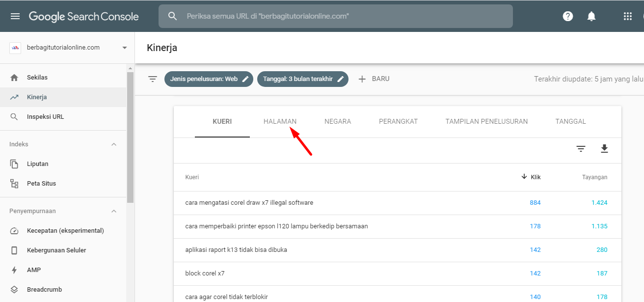Open Liputan report
Screen dimensions: 644x302
pyautogui.click(x=63, y=164)
